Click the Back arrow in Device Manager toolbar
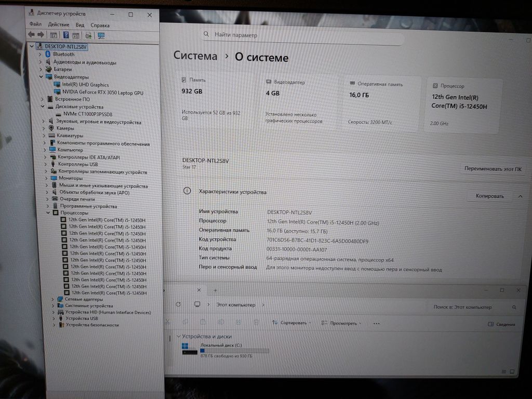The width and height of the screenshot is (532, 399). 31,35
